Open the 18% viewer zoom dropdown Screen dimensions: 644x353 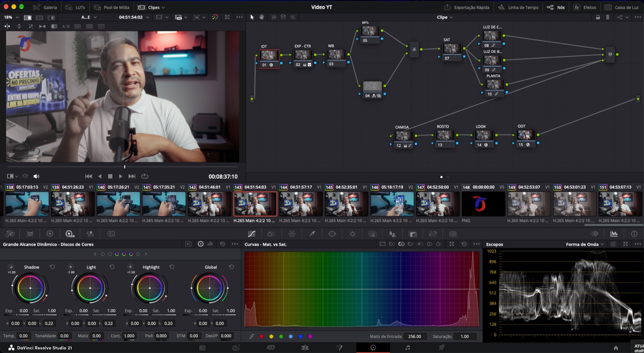[x=11, y=17]
